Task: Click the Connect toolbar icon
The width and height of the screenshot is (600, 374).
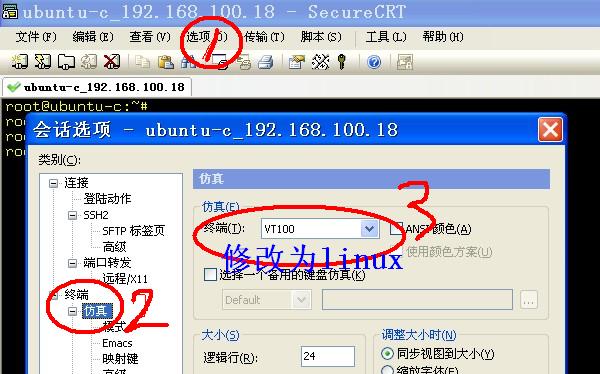Action: point(19,62)
